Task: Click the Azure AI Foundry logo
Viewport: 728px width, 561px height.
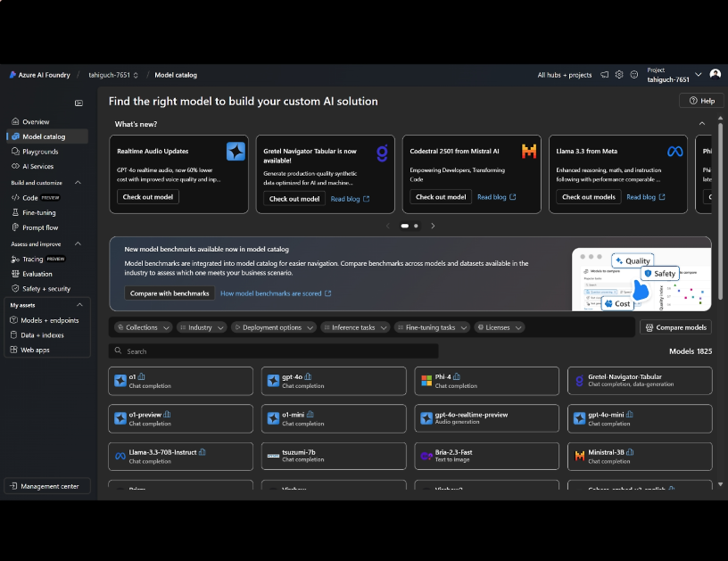Action: point(12,75)
